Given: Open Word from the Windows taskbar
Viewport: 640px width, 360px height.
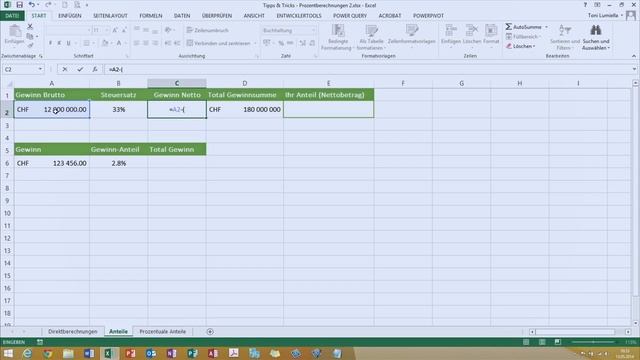Looking at the screenshot, I should (89, 353).
